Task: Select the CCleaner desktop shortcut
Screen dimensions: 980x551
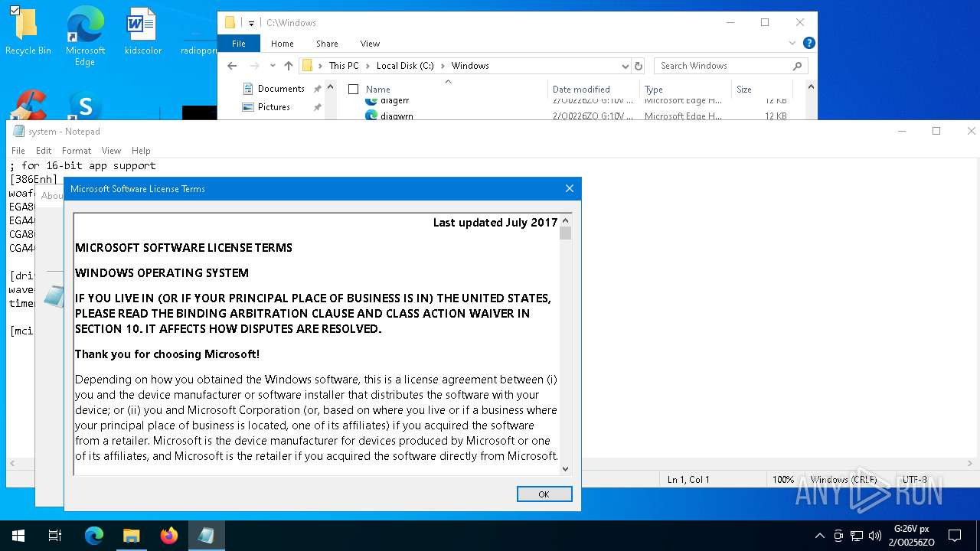Action: (28, 106)
